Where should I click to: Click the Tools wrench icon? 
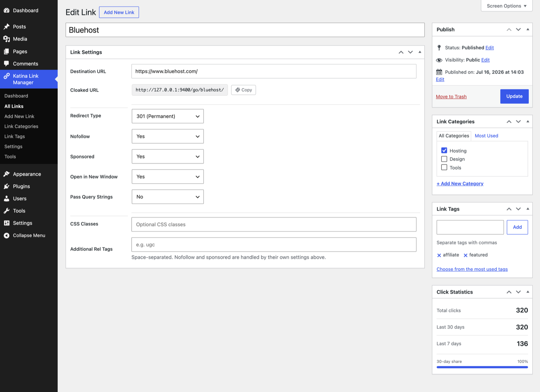pos(6,211)
